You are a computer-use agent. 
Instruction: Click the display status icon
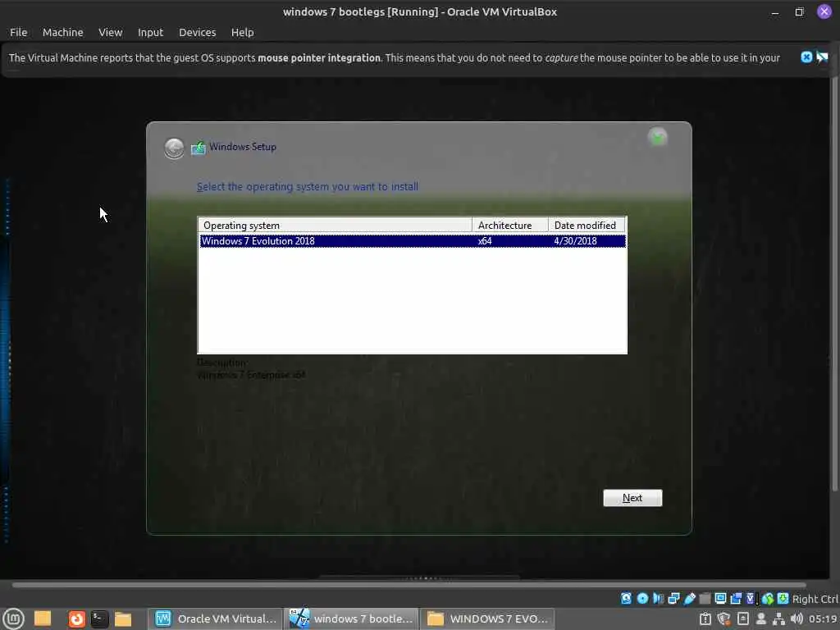click(720, 598)
